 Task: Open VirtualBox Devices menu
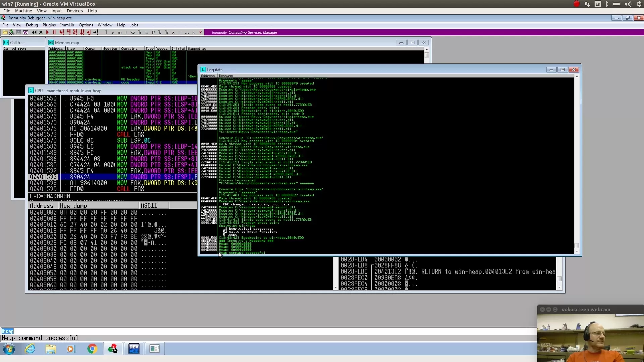[74, 11]
